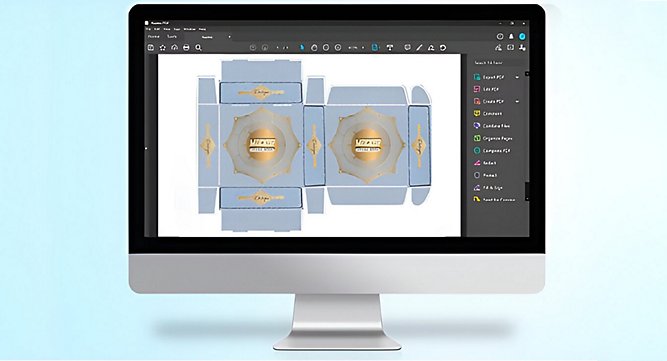Open the Window menu
The width and height of the screenshot is (667, 361).
(x=190, y=29)
